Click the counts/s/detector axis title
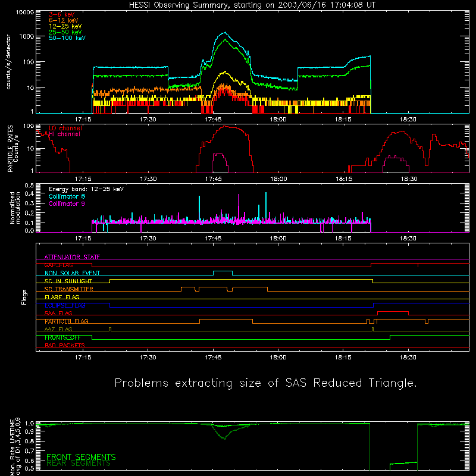Image resolution: width=476 pixels, height=476 pixels. [x=8, y=62]
